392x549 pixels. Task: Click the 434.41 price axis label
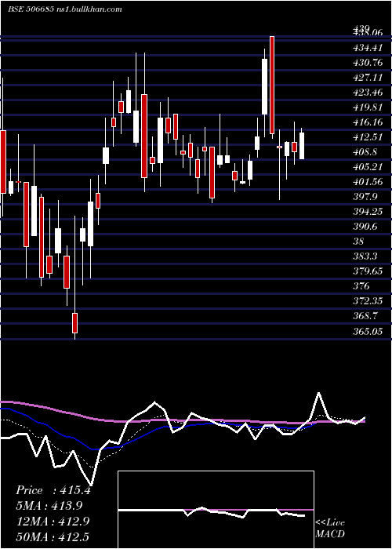click(x=369, y=48)
